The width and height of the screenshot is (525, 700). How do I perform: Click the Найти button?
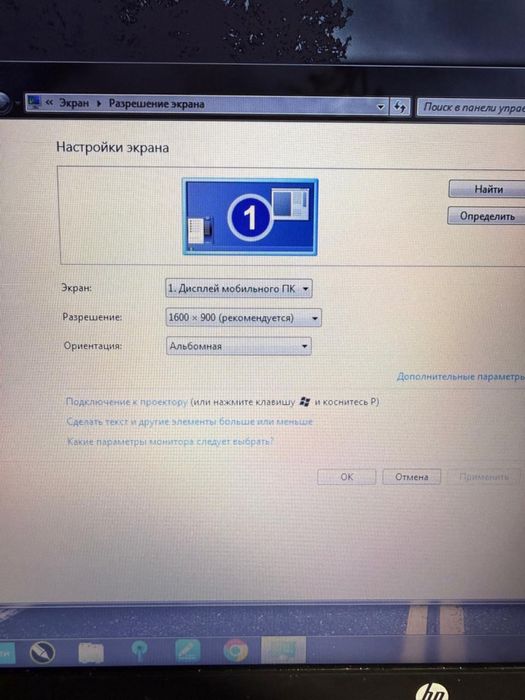click(x=488, y=189)
